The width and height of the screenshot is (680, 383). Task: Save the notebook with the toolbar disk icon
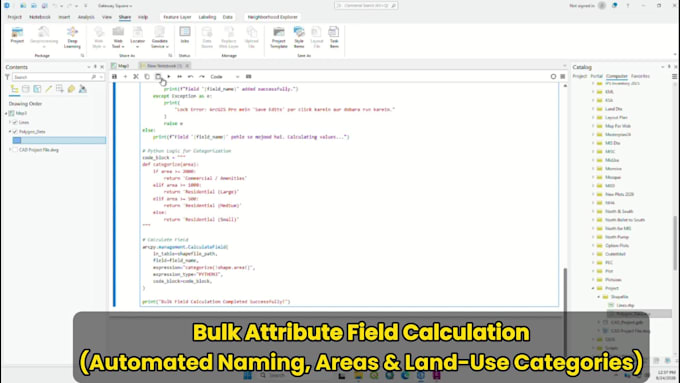(x=114, y=77)
